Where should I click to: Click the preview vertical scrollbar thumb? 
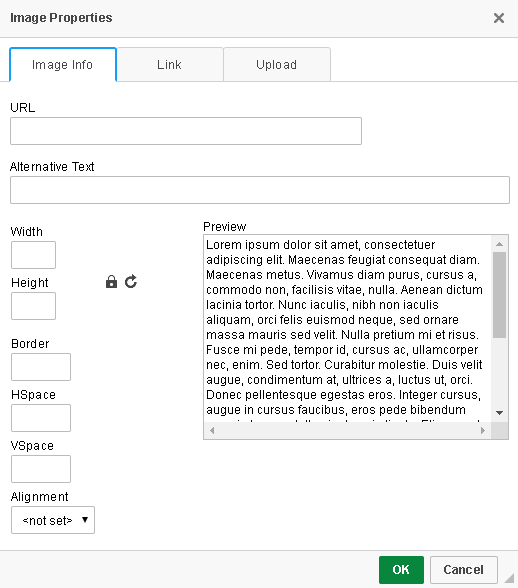[x=499, y=295]
